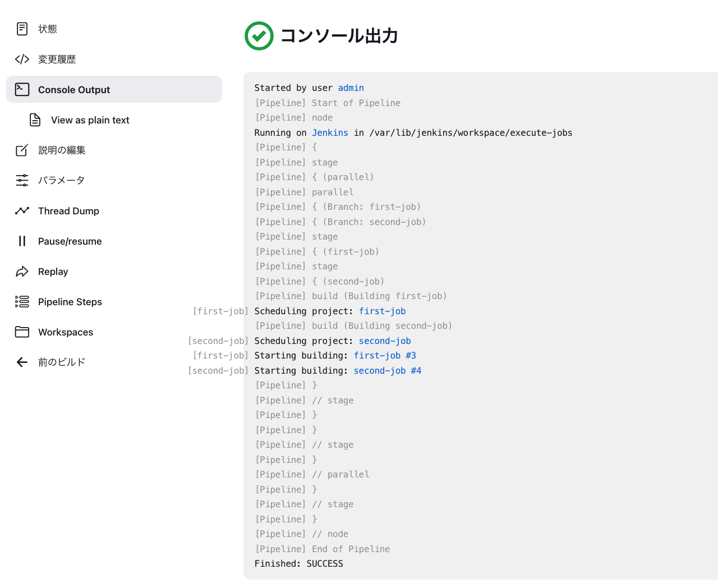718x588 pixels.
Task: Open the Jenkins node link
Action: 330,132
